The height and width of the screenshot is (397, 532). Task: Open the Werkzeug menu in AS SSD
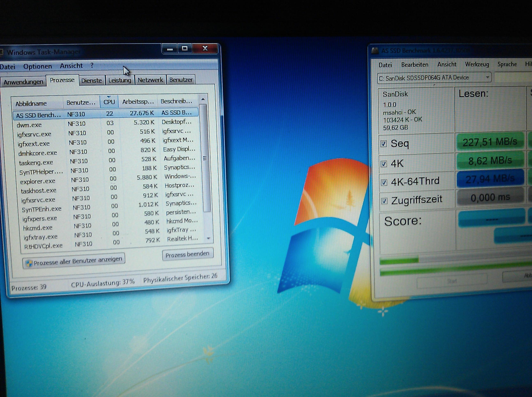click(x=477, y=64)
